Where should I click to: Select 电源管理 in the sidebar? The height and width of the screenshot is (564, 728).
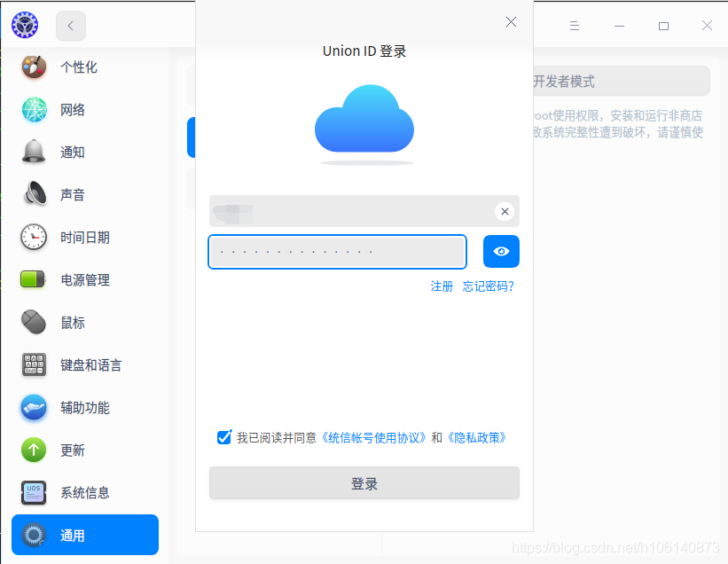click(85, 280)
